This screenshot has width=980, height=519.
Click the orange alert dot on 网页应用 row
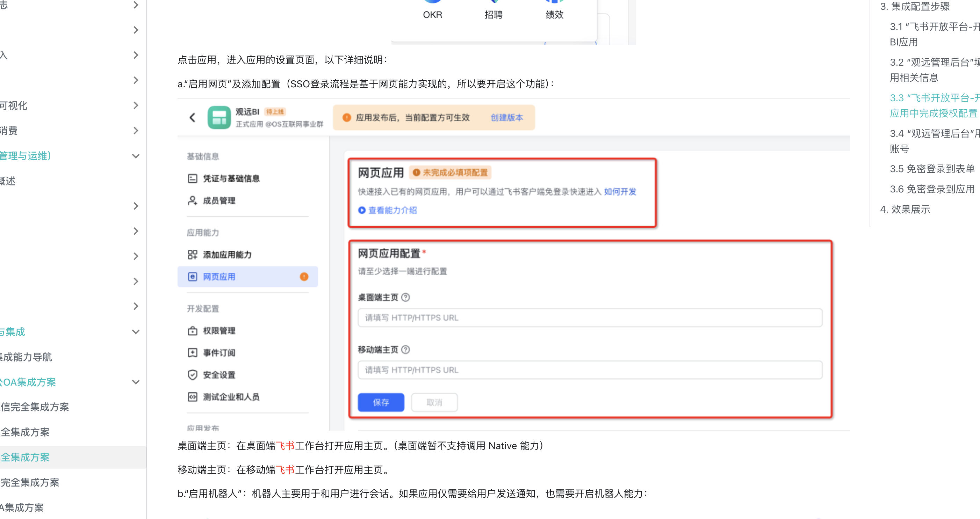pos(304,276)
